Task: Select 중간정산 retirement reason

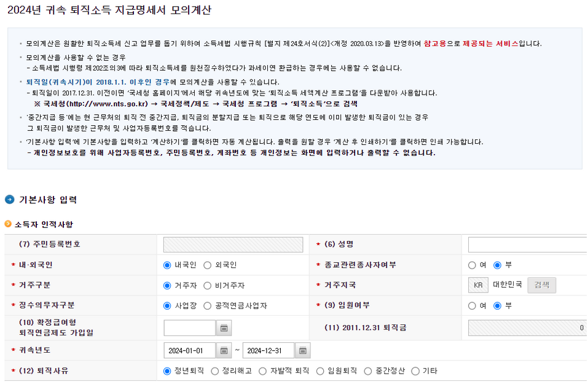Action: point(367,370)
